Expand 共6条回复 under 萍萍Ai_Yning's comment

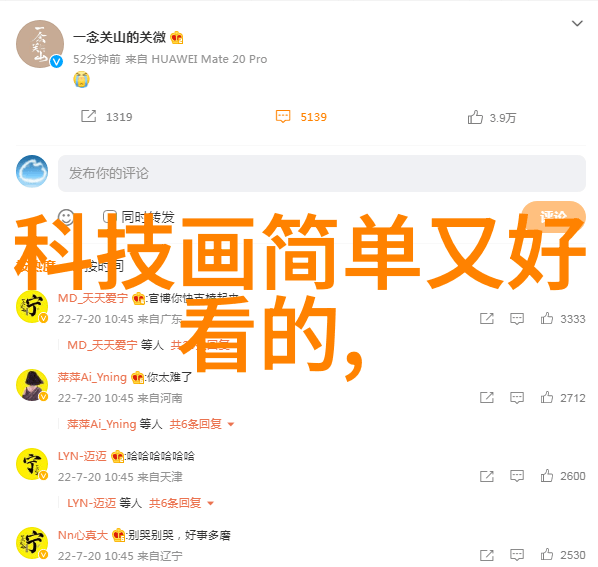[201, 424]
